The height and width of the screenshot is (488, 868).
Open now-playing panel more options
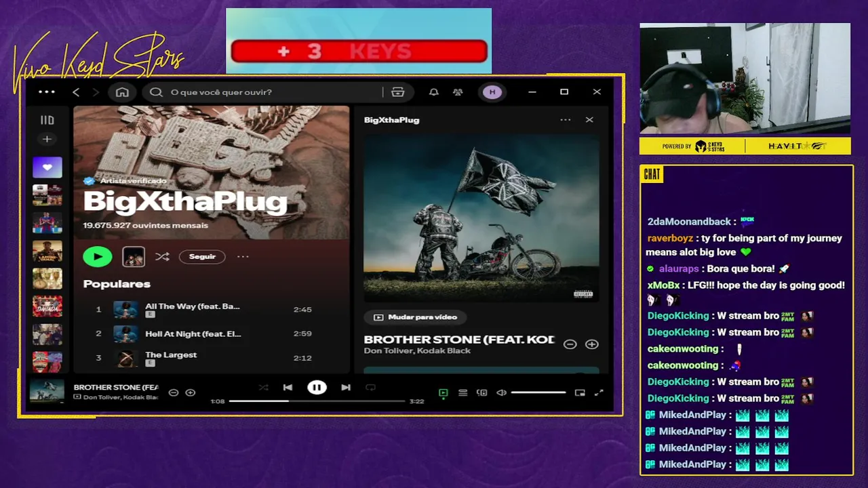tap(566, 120)
